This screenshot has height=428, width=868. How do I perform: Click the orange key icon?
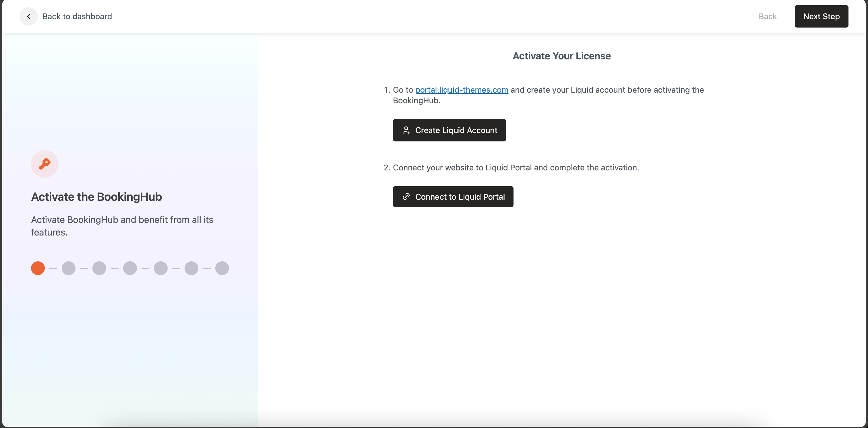[x=44, y=164]
